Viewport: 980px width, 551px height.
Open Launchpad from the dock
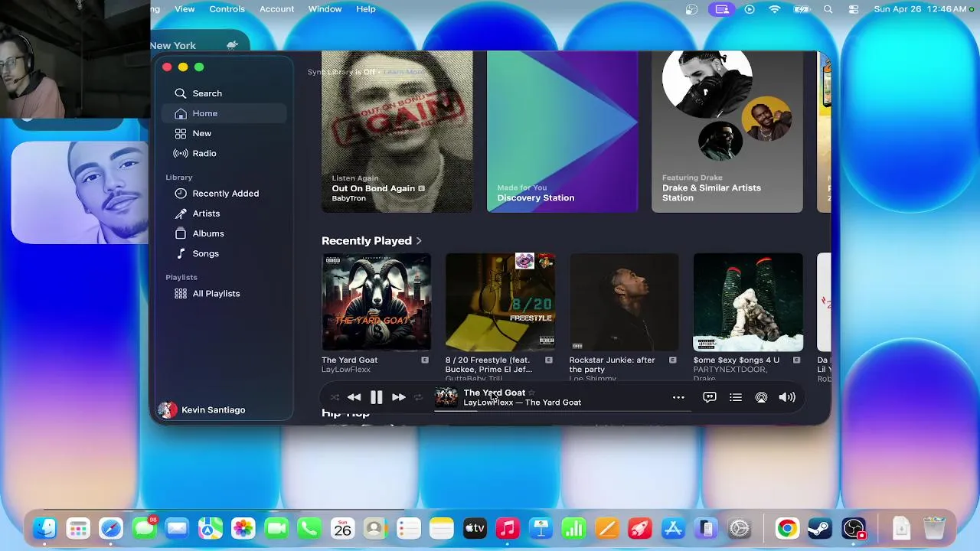coord(78,529)
